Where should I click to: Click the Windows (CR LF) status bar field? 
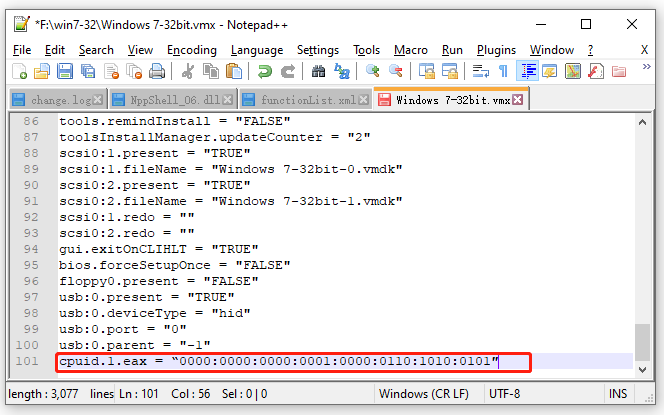tap(423, 394)
